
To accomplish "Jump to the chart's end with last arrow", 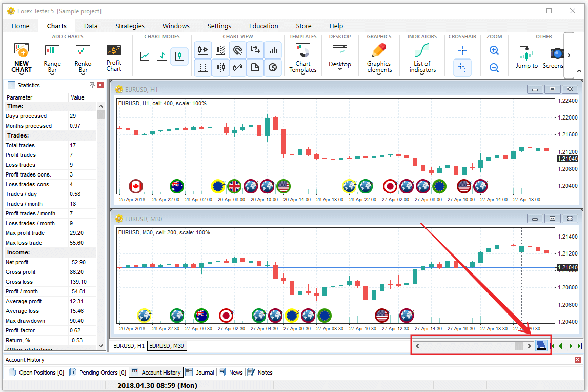I will pyautogui.click(x=580, y=346).
